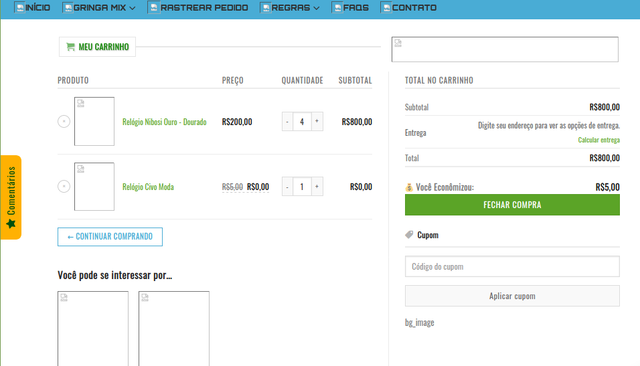
Task: Click the REGRAS menu icon
Action: point(266,8)
